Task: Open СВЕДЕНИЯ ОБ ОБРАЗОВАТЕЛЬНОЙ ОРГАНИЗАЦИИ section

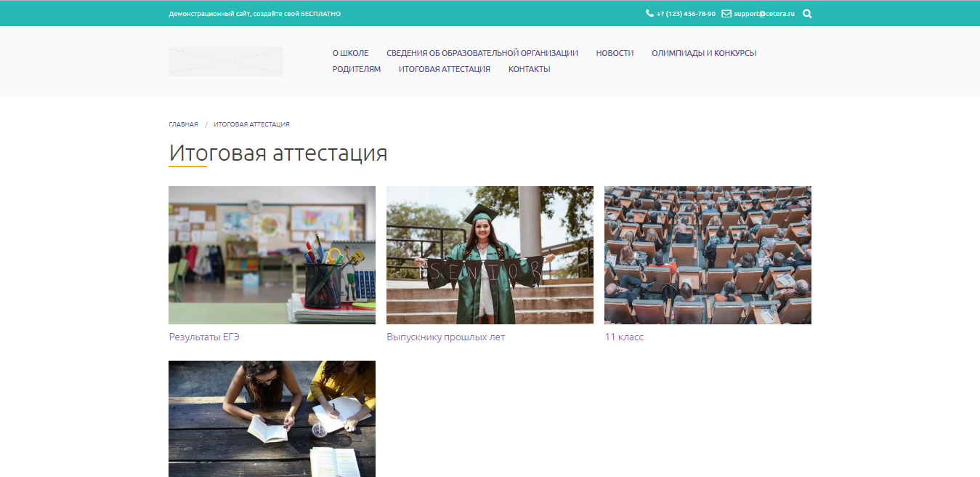Action: click(x=482, y=52)
